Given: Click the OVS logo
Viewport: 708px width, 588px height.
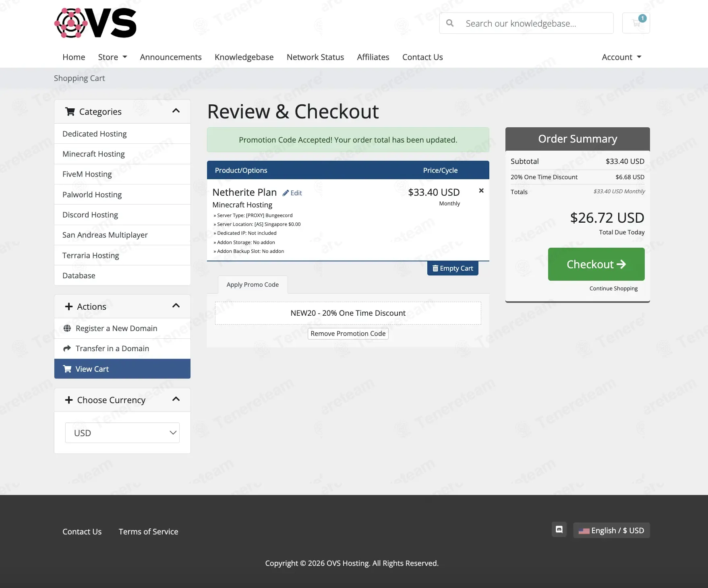Looking at the screenshot, I should coord(95,23).
